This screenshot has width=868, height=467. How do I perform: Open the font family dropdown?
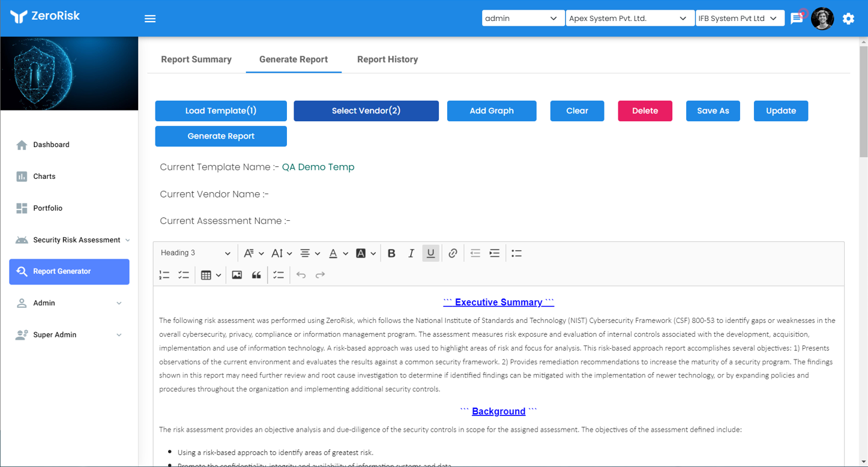pyautogui.click(x=253, y=253)
